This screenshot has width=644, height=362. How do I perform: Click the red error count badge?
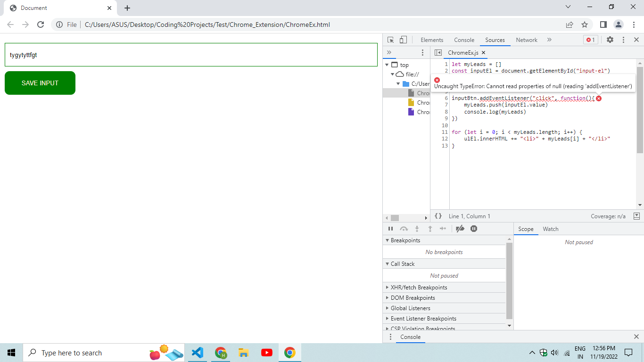[x=590, y=40]
